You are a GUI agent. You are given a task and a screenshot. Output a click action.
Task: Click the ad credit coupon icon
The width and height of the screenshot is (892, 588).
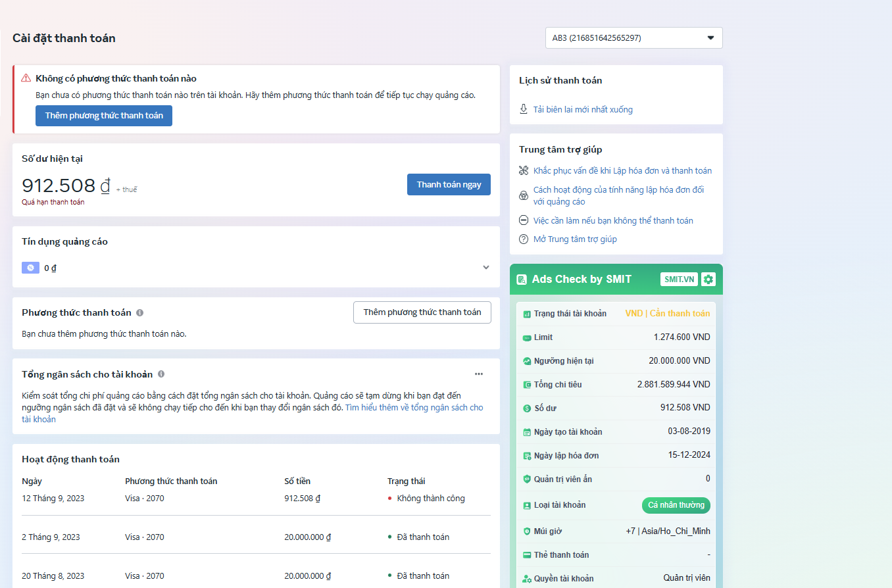click(30, 268)
